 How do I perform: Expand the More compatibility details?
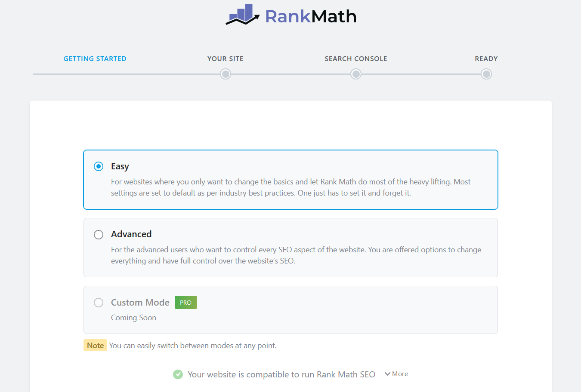(x=396, y=374)
